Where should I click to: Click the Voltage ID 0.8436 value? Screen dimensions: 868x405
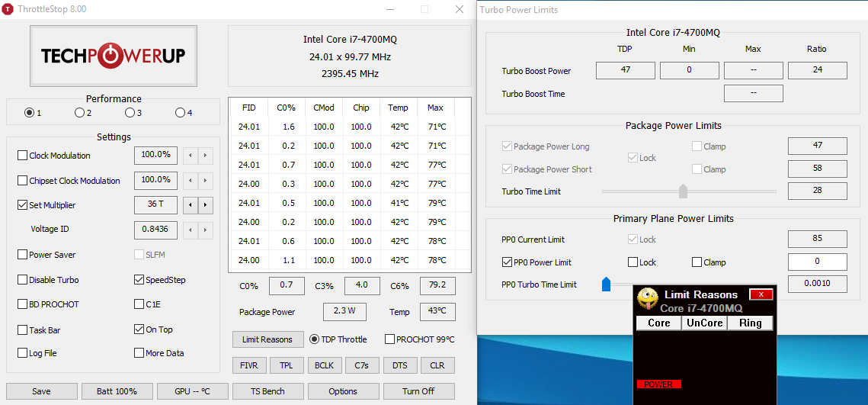[x=155, y=230]
